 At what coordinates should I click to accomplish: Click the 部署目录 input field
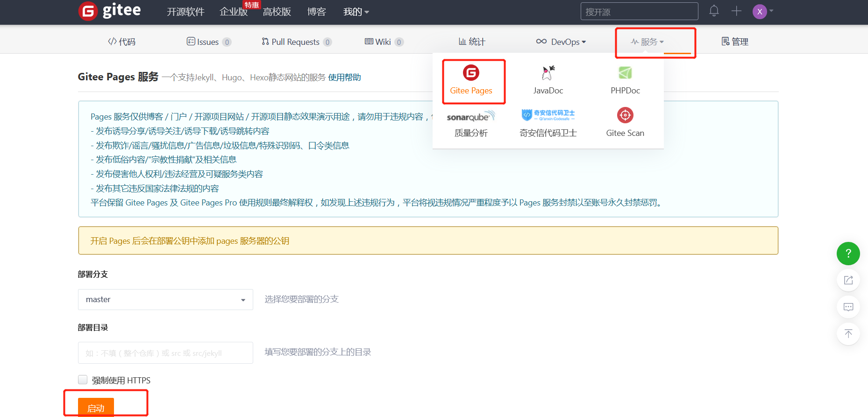point(165,353)
